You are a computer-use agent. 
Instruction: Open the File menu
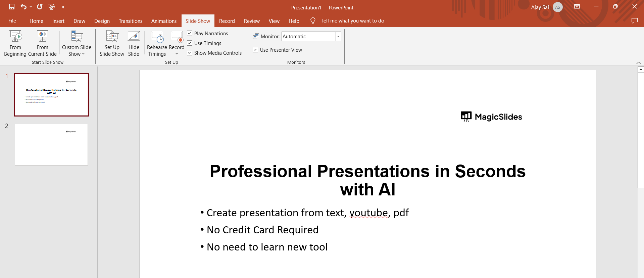(x=12, y=21)
